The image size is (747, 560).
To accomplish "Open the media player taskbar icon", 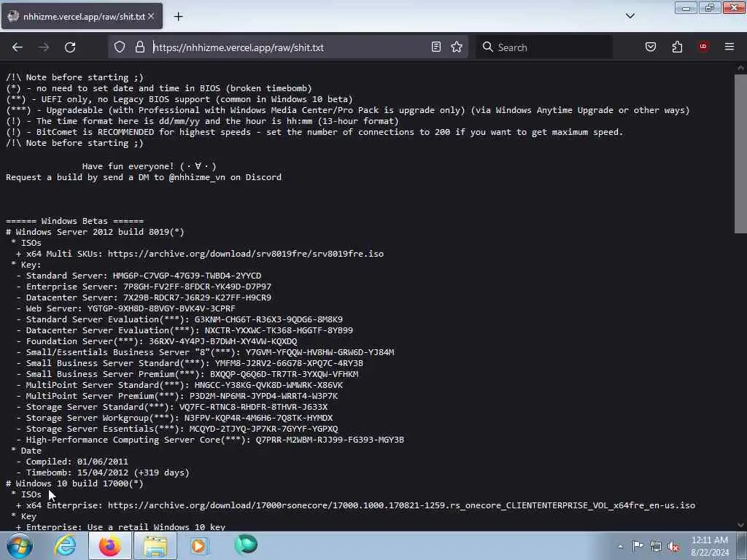I will point(199,545).
